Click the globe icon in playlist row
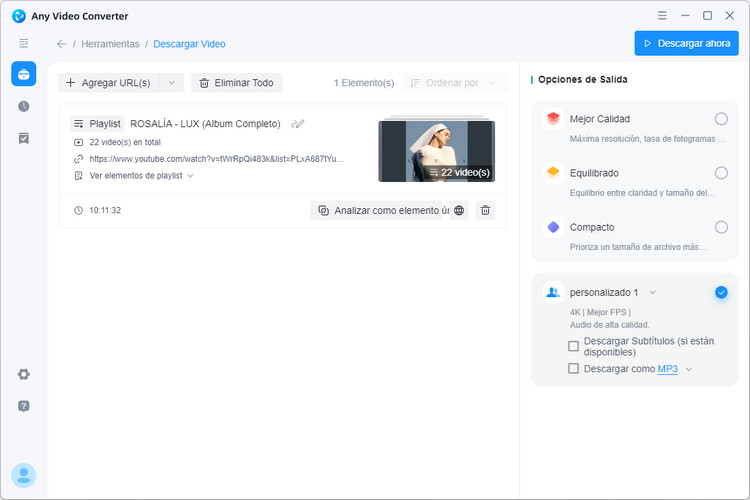 pyautogui.click(x=459, y=210)
